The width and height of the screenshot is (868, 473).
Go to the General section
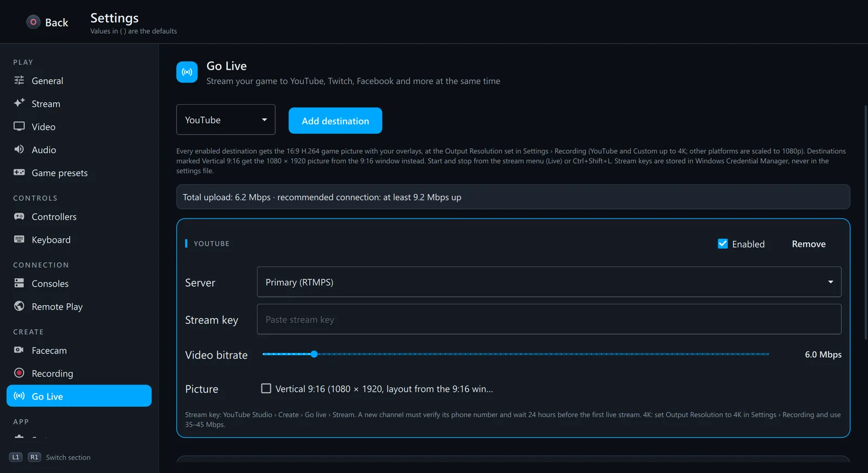pyautogui.click(x=79, y=80)
